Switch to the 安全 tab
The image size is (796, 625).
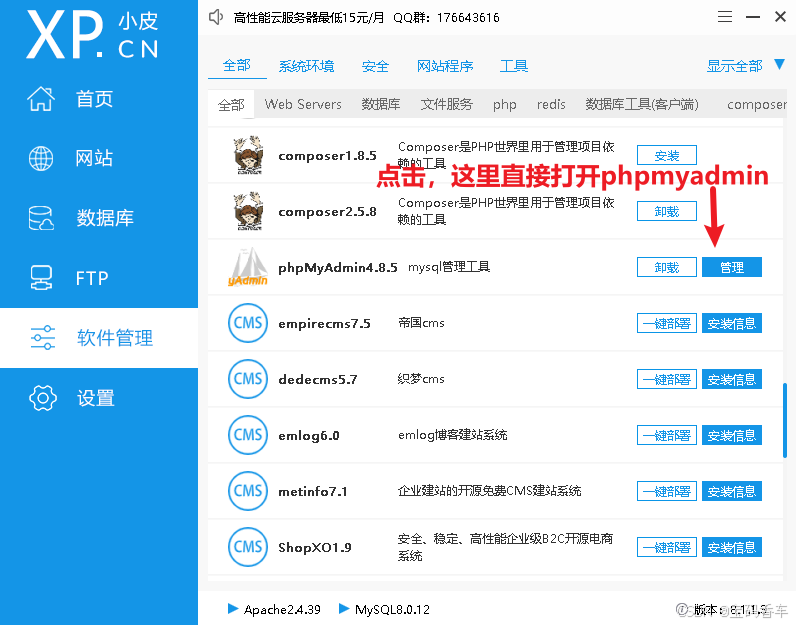[x=375, y=67]
